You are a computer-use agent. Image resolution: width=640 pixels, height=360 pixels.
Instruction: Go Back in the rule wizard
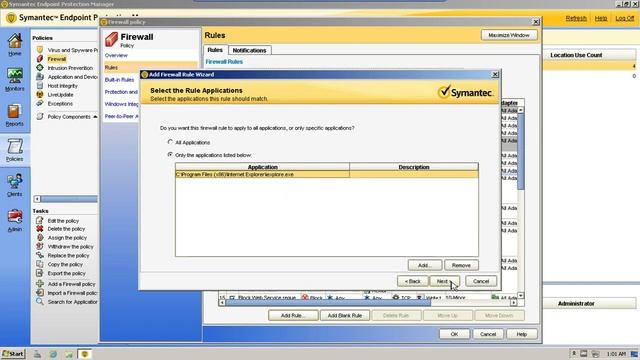tap(413, 281)
